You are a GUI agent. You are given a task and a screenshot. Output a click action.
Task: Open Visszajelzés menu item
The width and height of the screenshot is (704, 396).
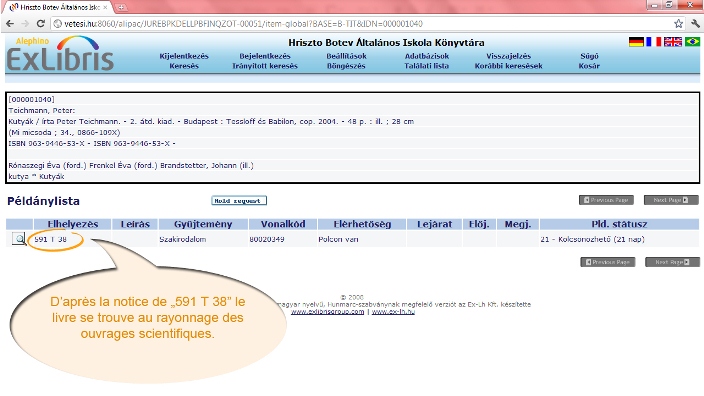pyautogui.click(x=508, y=56)
